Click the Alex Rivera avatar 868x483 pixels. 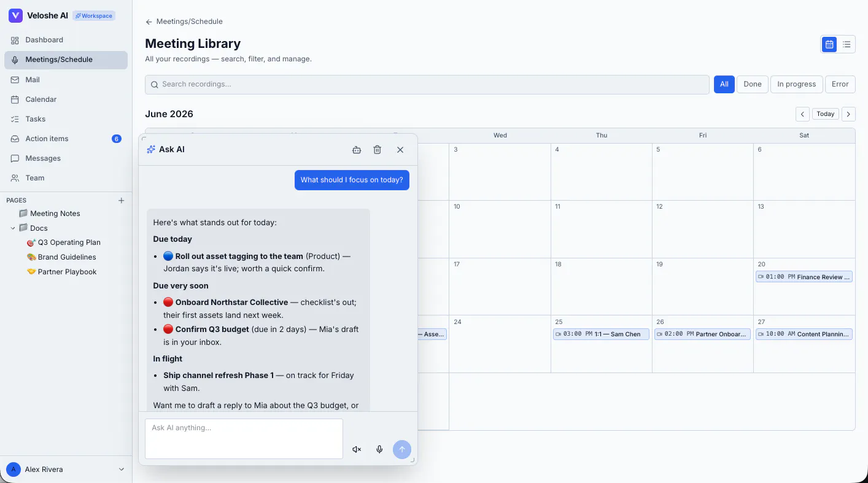pyautogui.click(x=14, y=469)
